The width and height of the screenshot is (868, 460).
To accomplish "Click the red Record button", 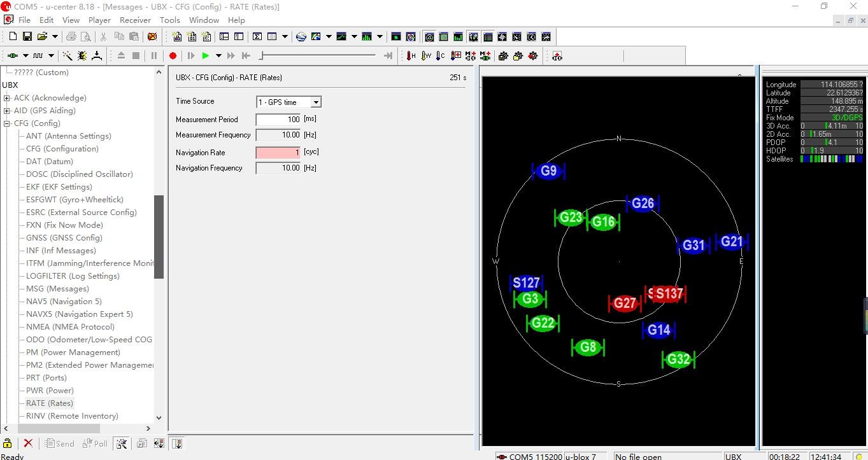I will [x=173, y=56].
